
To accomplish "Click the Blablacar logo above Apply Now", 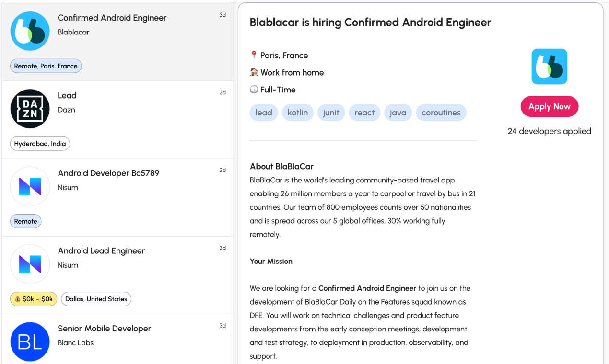I will 550,67.
